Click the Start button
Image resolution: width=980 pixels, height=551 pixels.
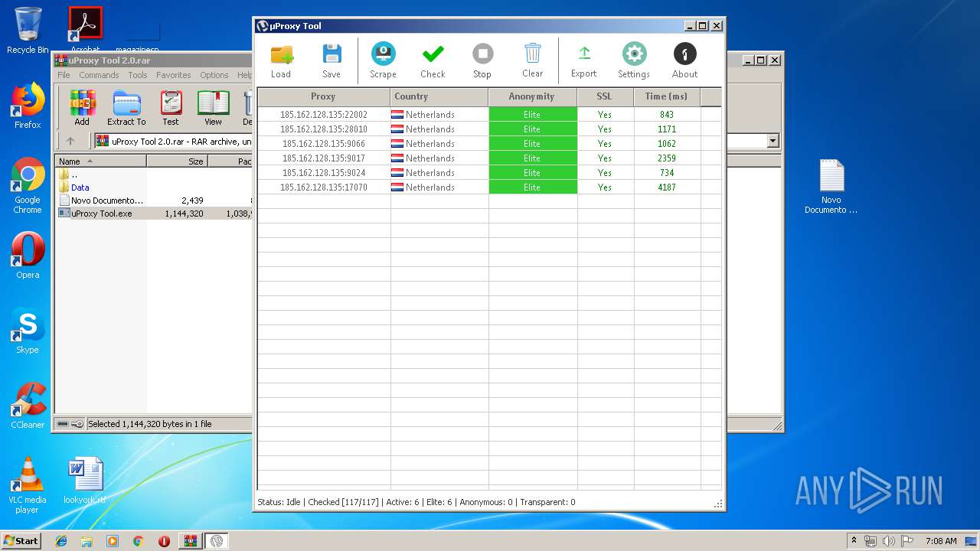(x=21, y=541)
